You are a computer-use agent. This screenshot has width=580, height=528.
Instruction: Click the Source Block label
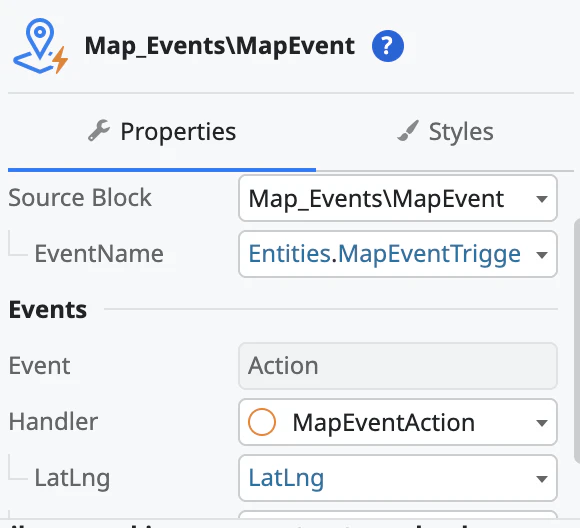(80, 198)
